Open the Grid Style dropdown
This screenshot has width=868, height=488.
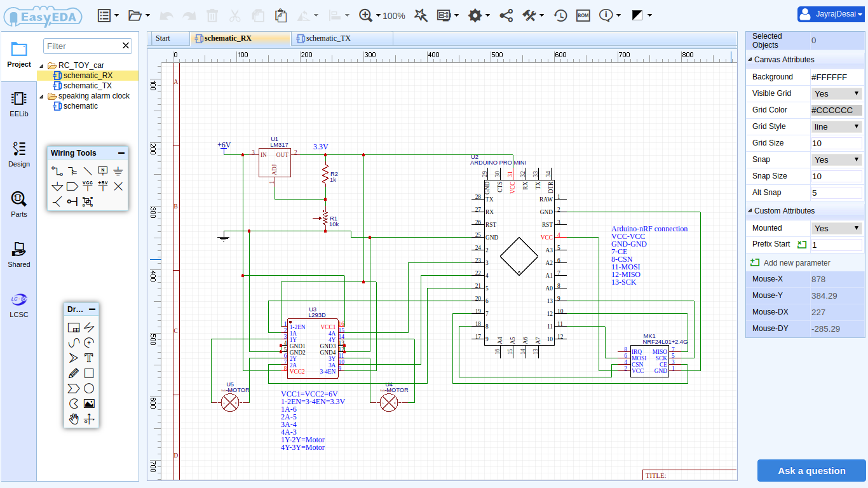836,126
